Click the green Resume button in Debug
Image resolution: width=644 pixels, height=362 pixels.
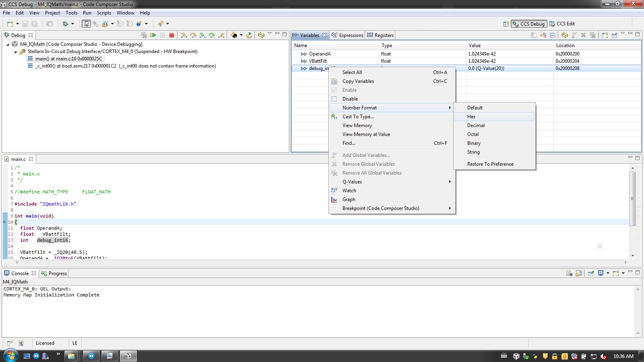click(x=153, y=35)
